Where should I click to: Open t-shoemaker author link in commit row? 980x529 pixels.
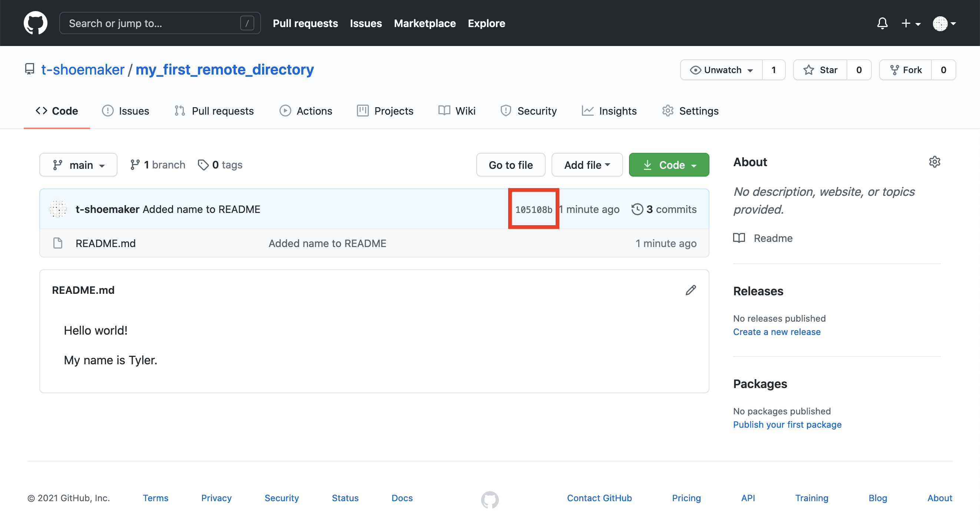click(x=107, y=209)
